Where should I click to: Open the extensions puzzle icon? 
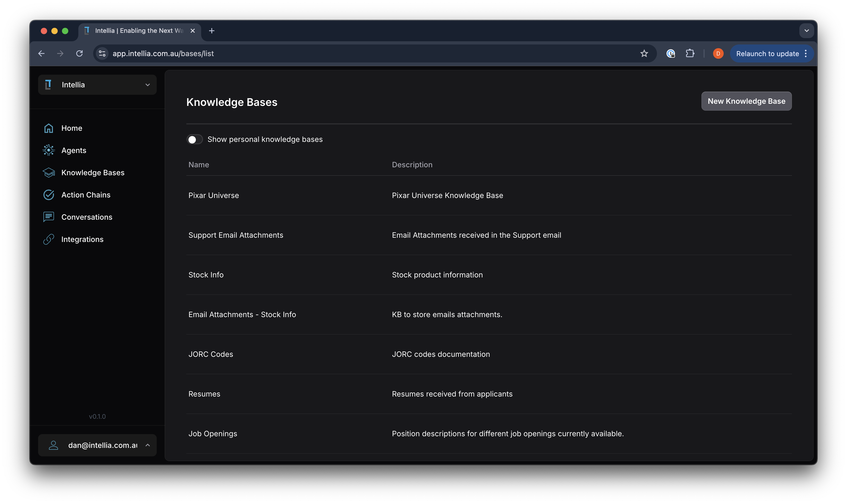(x=690, y=53)
